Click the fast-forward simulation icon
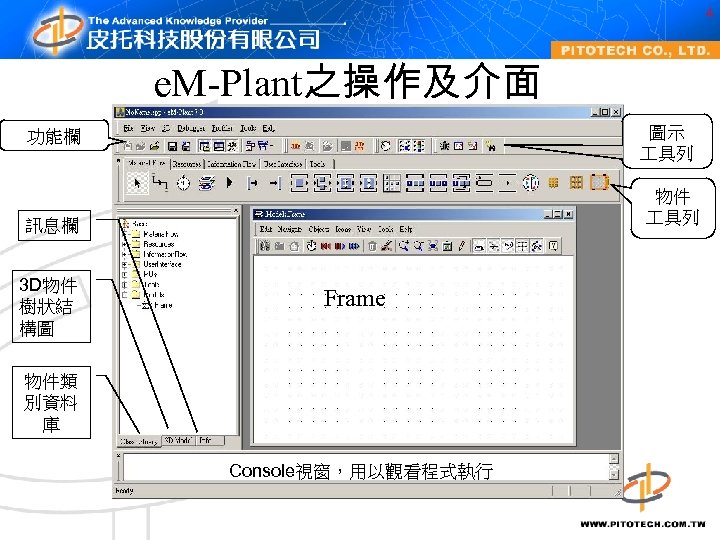Viewport: 720px width, 540px height. point(354,247)
